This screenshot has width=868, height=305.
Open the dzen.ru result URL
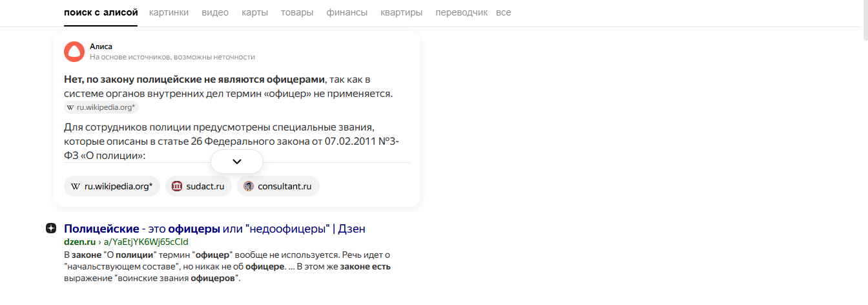pos(126,242)
